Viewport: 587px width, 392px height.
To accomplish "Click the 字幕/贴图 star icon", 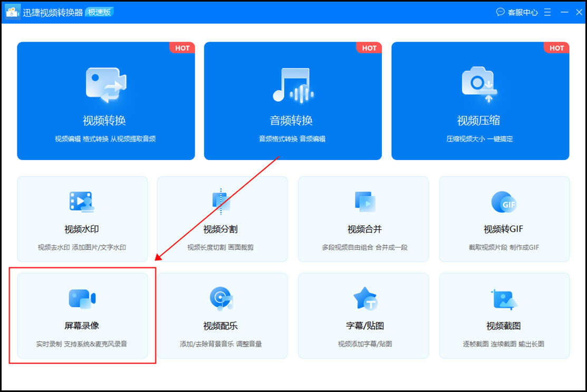I will pos(365,298).
